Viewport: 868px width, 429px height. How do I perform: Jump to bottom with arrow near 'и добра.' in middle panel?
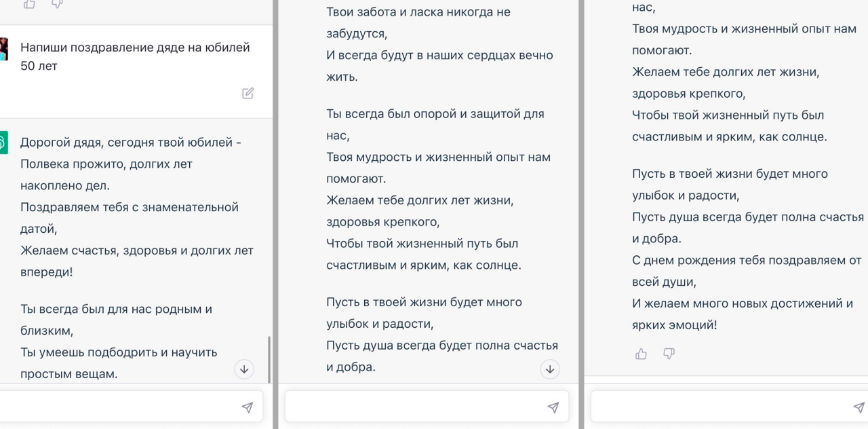tap(550, 369)
